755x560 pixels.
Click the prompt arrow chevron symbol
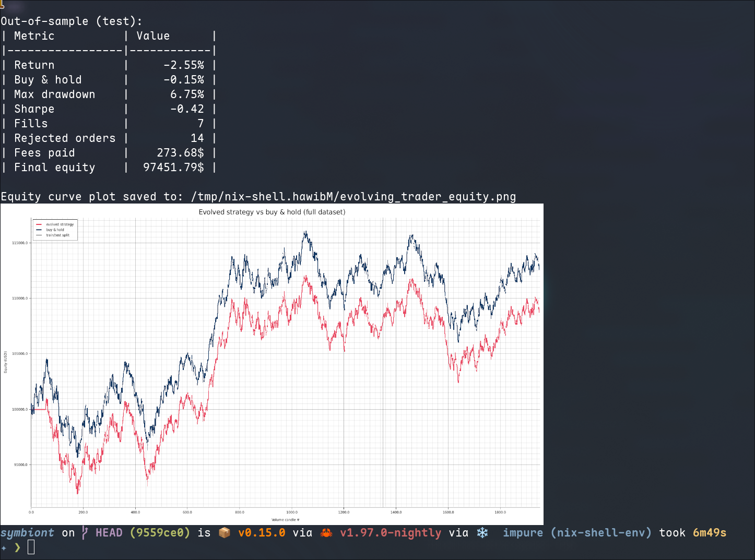(x=17, y=547)
